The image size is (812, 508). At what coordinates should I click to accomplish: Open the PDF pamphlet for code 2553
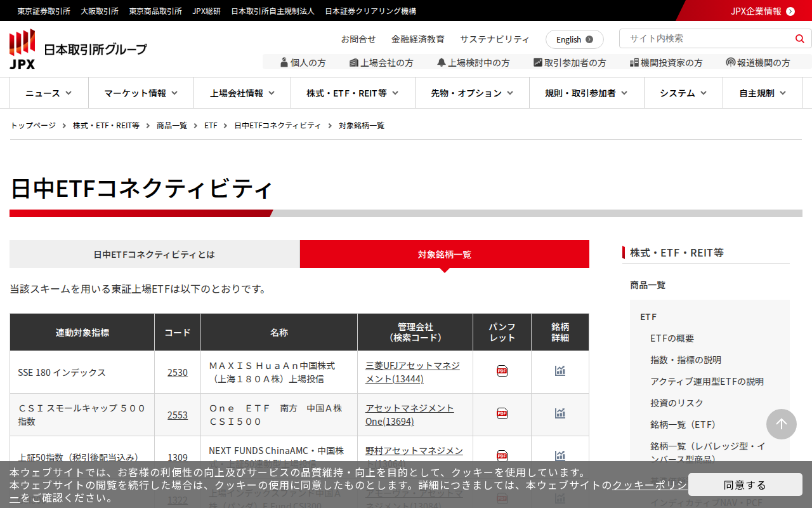(x=502, y=413)
